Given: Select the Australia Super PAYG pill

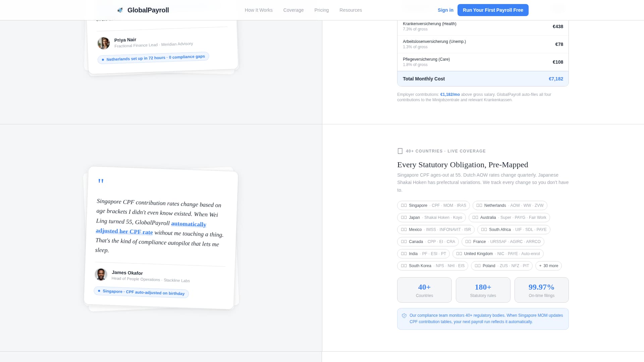Looking at the screenshot, I should point(509,218).
